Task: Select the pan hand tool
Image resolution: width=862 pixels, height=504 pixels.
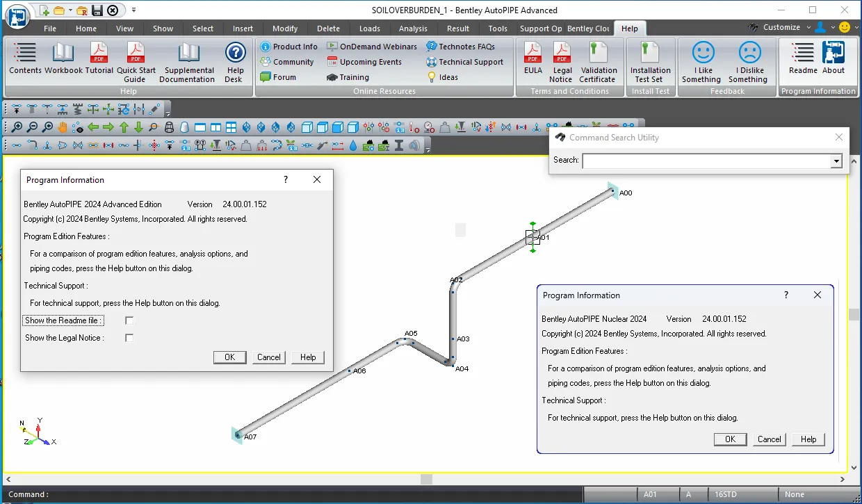Action: 63,127
